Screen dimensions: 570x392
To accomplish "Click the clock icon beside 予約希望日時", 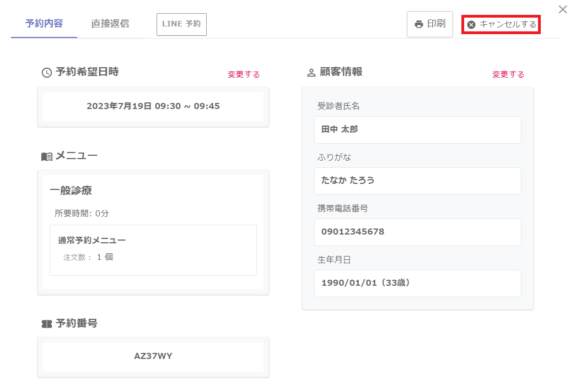I will tap(47, 72).
